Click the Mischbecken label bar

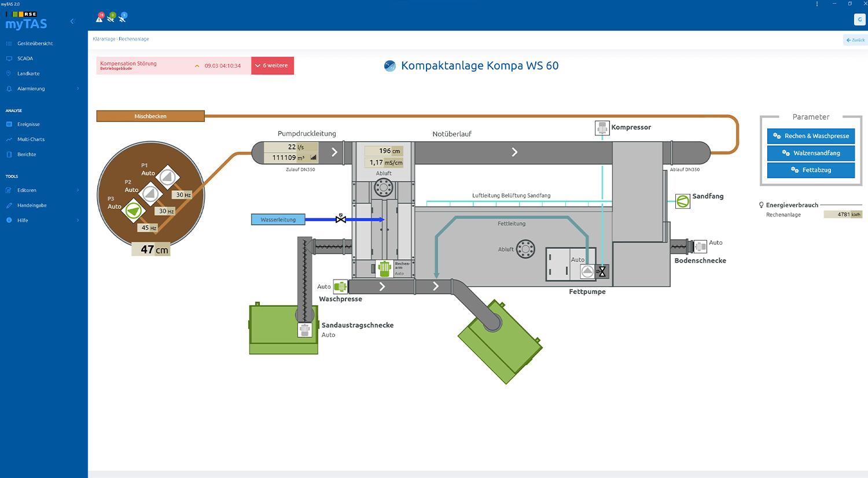[x=150, y=116]
